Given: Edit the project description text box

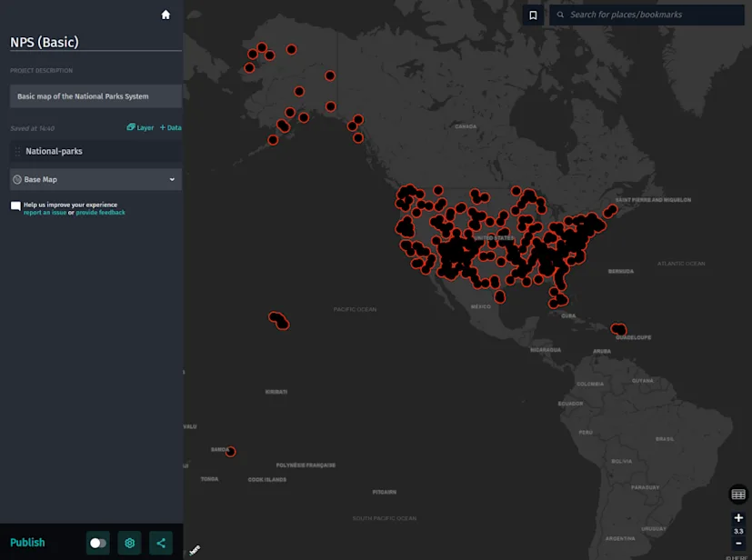Looking at the screenshot, I should click(x=95, y=96).
